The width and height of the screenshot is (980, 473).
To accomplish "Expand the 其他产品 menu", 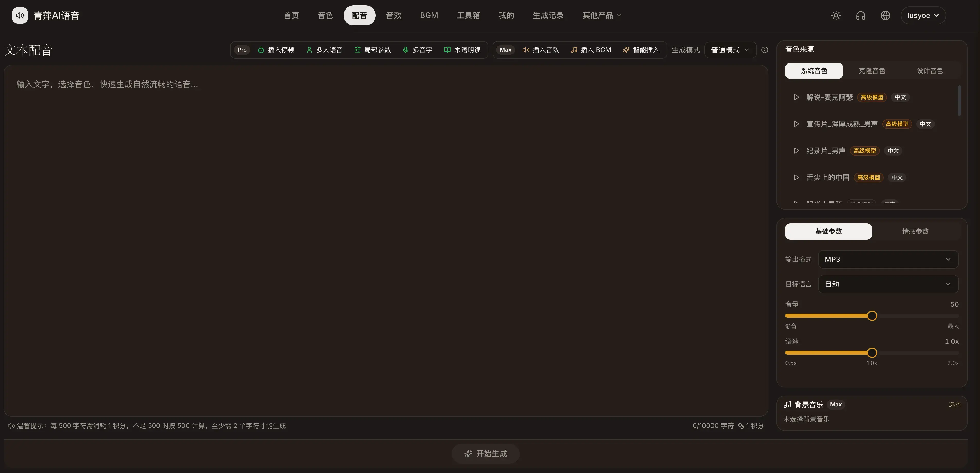I will (602, 15).
